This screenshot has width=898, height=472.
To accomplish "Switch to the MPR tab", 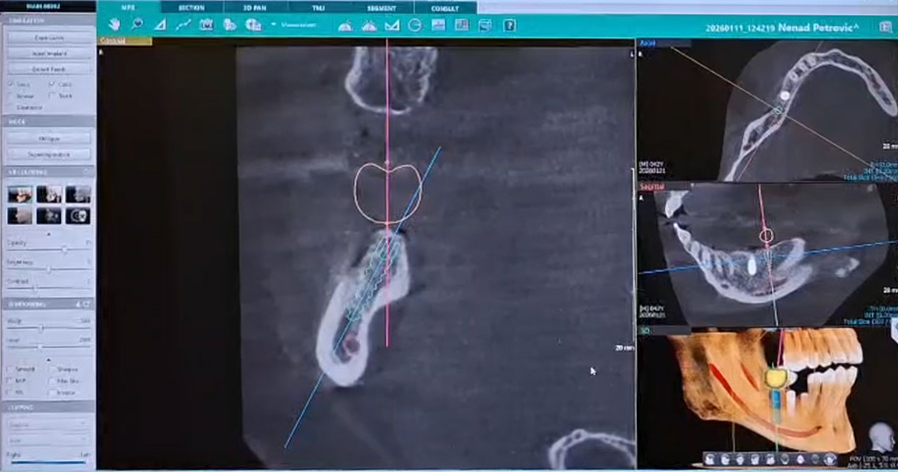I will 128,7.
